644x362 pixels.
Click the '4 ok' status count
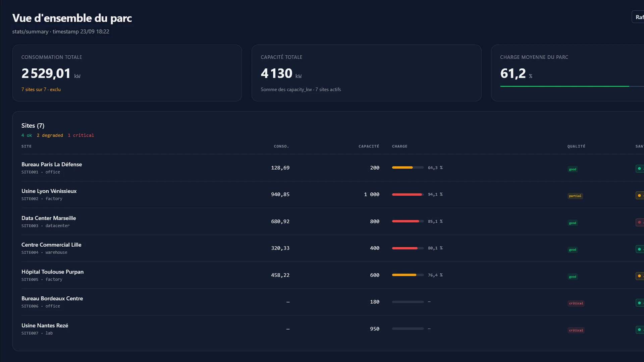pyautogui.click(x=27, y=135)
